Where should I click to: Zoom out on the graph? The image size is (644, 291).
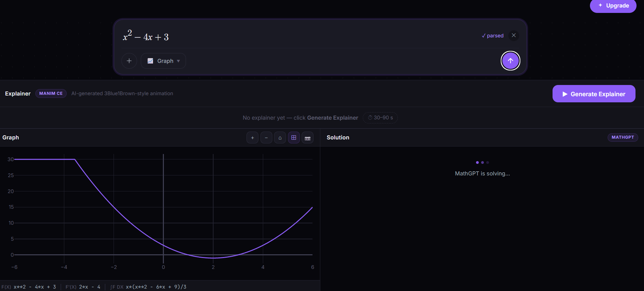click(266, 138)
